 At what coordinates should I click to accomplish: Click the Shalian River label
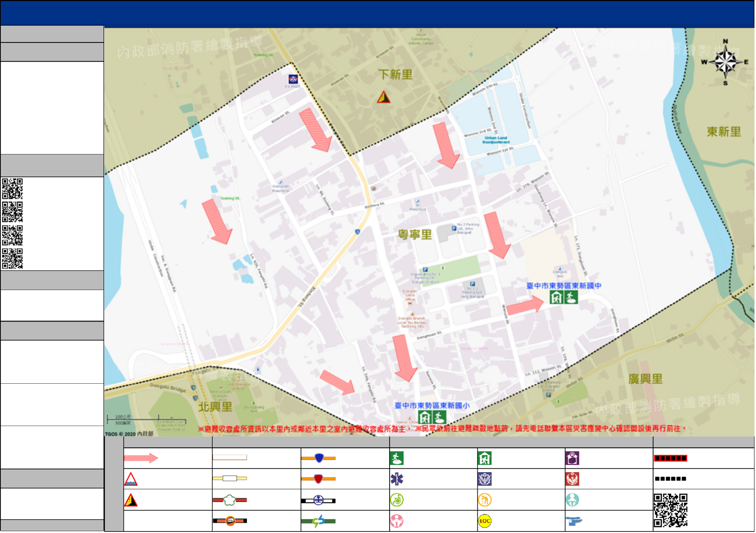pyautogui.click(x=677, y=119)
